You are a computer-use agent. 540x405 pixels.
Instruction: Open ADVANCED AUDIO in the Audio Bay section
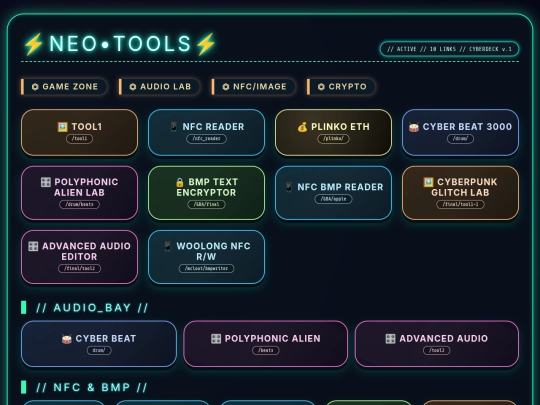click(437, 344)
